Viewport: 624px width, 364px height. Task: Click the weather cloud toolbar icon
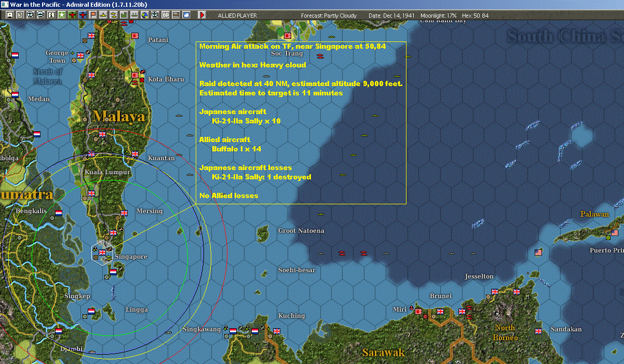pyautogui.click(x=186, y=16)
